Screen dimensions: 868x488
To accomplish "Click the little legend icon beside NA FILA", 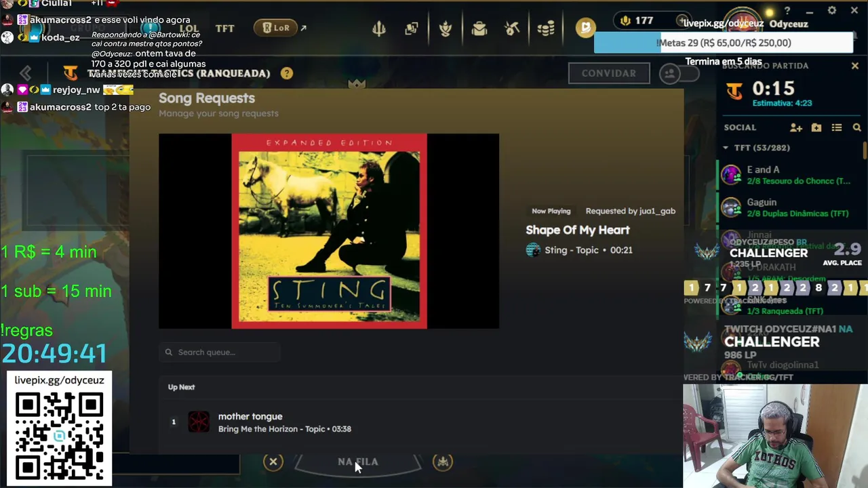I will click(x=443, y=462).
